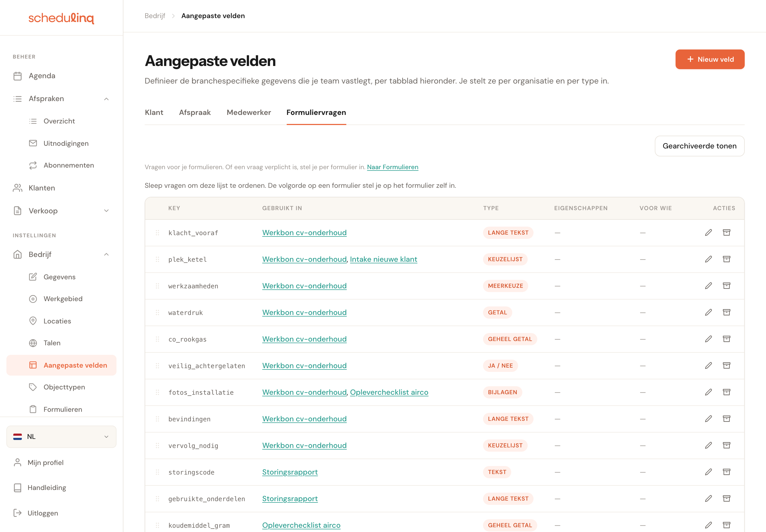Open Storingsrapport link in storingscode row

[x=290, y=472]
